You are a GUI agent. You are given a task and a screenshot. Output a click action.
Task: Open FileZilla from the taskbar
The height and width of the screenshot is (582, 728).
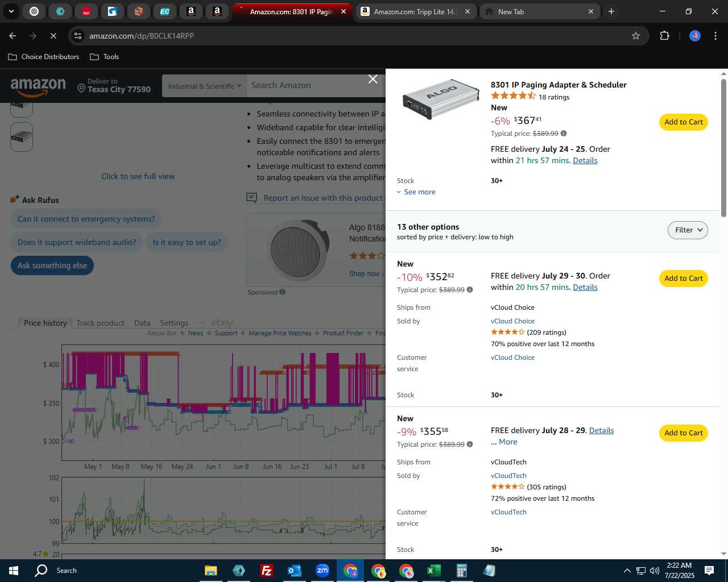point(267,571)
